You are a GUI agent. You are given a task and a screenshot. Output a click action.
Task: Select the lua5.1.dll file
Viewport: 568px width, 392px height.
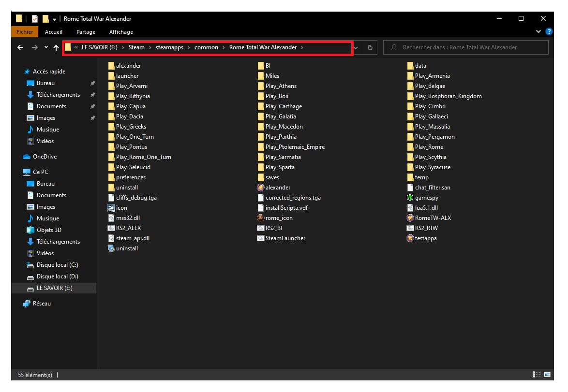pos(422,208)
